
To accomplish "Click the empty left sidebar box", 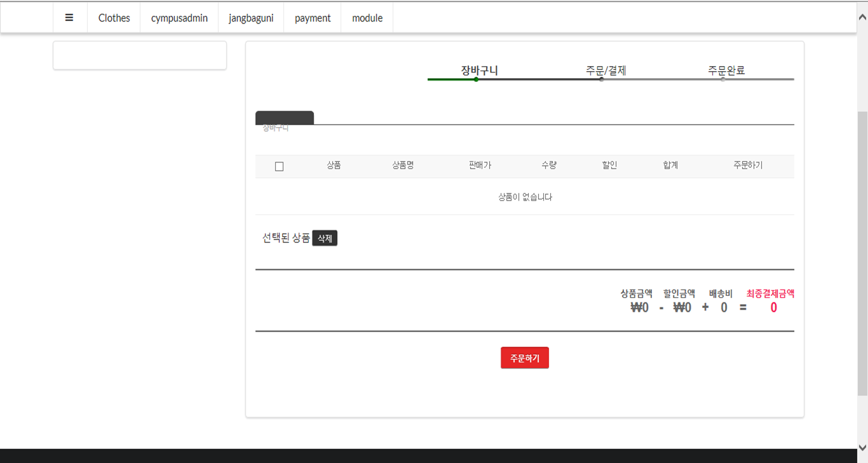I will point(140,56).
